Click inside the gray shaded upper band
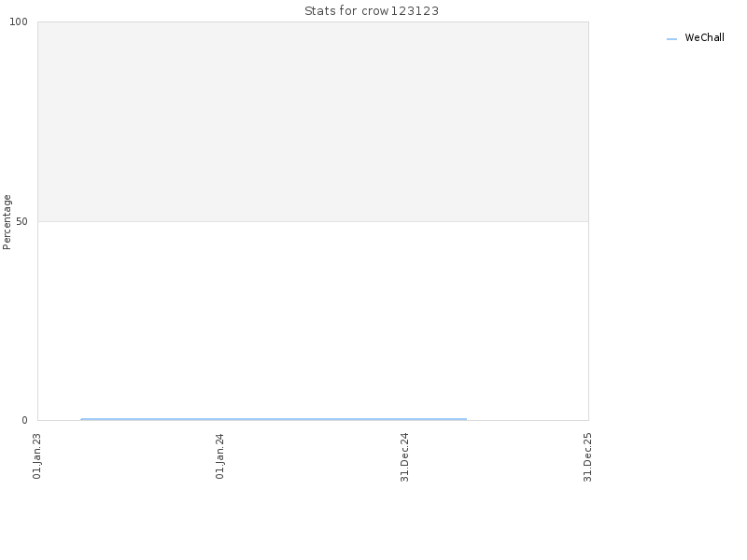Image resolution: width=747 pixels, height=560 pixels. tap(313, 121)
